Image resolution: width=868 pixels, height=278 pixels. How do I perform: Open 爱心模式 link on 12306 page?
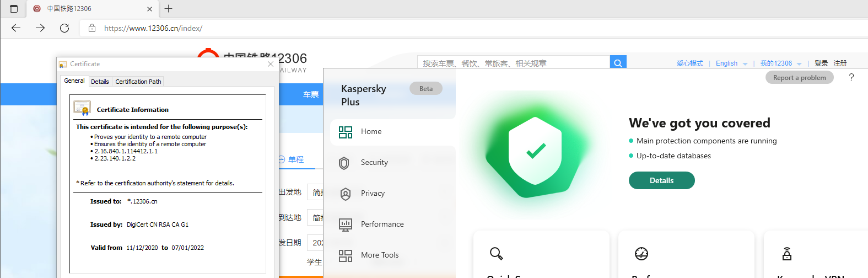click(690, 63)
